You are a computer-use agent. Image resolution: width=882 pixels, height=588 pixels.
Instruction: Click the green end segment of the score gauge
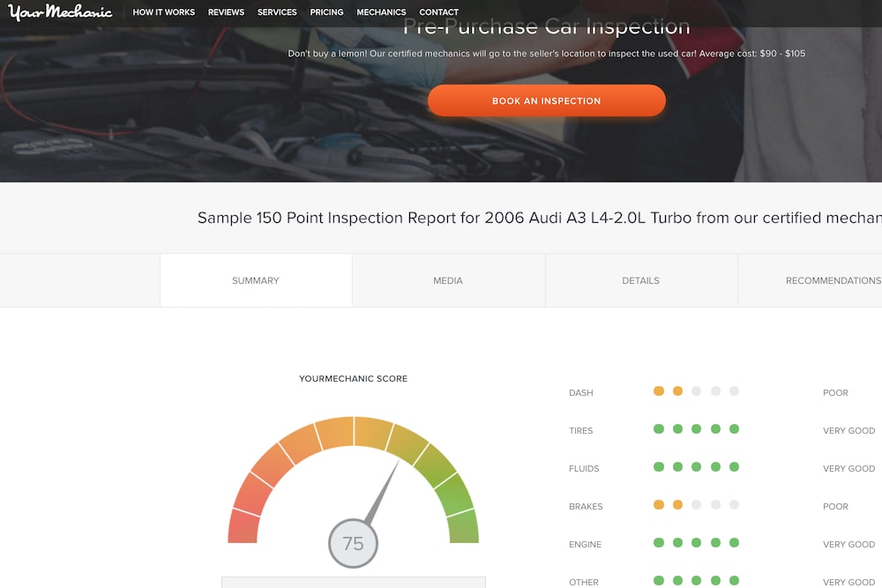point(464,526)
